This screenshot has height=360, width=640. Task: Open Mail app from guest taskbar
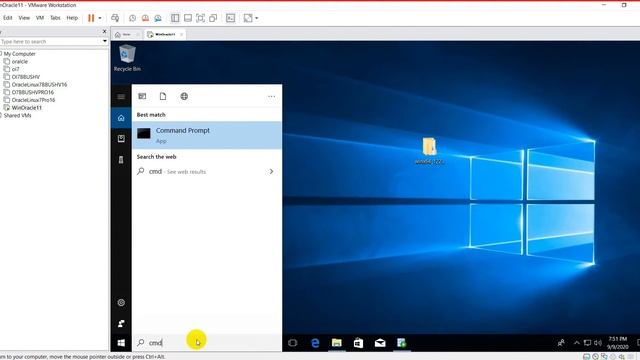point(380,343)
